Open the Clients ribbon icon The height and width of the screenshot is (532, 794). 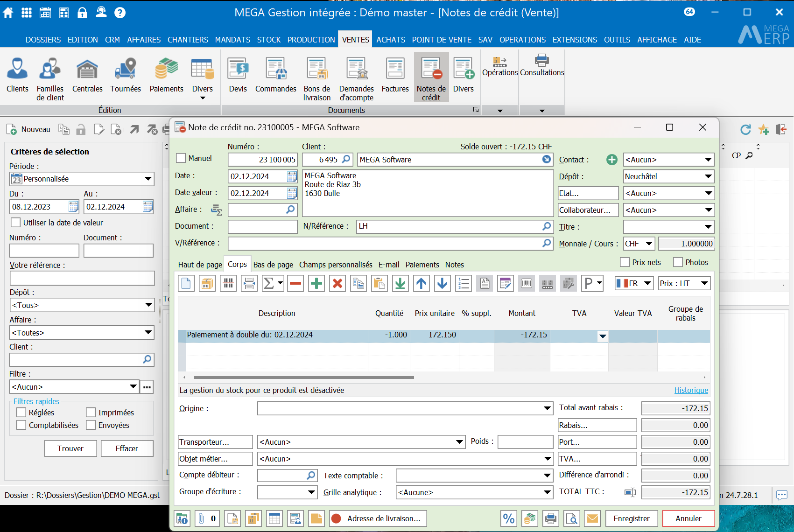17,76
